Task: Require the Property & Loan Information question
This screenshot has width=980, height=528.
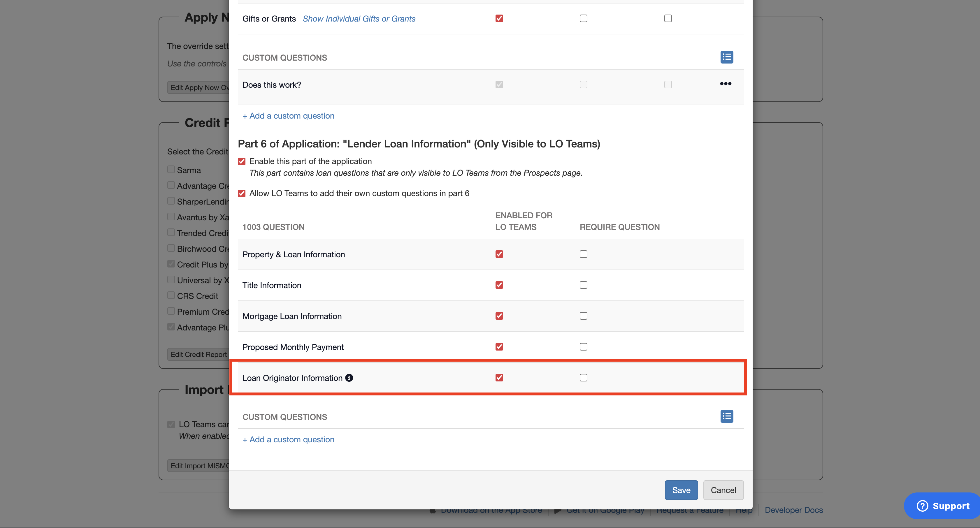Action: pos(583,254)
